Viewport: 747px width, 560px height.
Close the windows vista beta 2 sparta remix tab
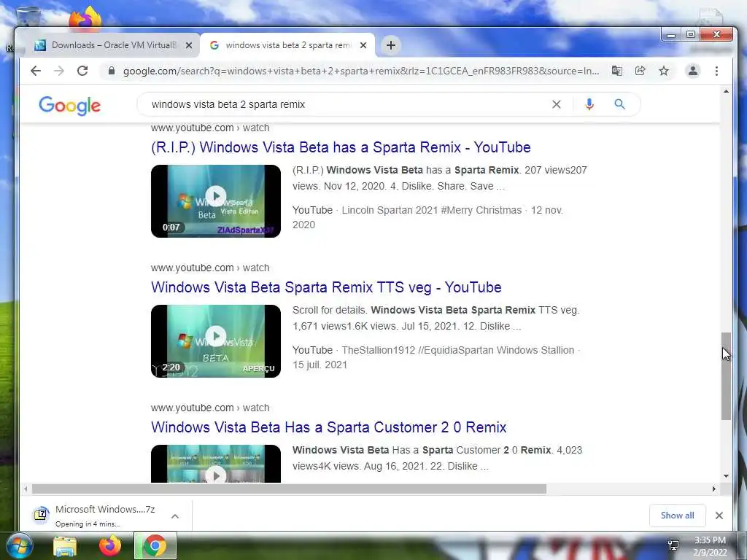363,45
